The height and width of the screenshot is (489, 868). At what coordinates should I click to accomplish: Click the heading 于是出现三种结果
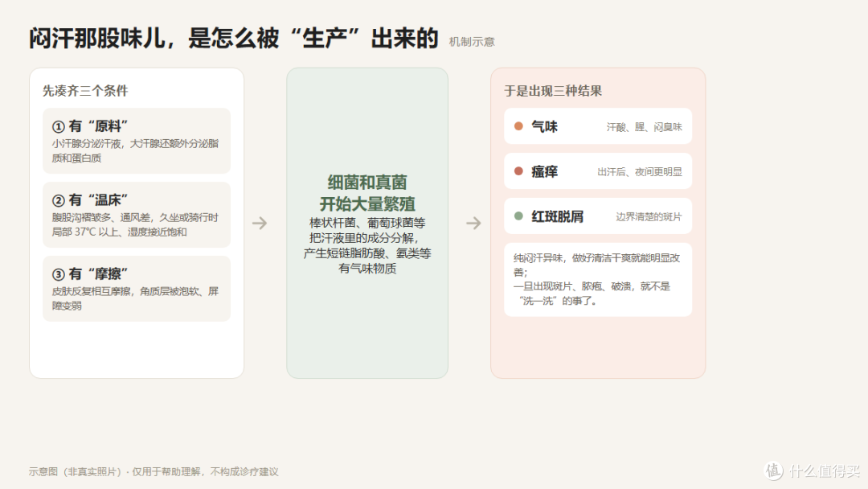tap(553, 91)
